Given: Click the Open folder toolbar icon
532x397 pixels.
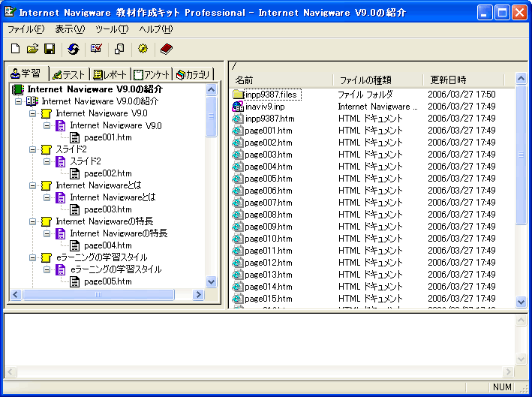Looking at the screenshot, I should (32, 49).
